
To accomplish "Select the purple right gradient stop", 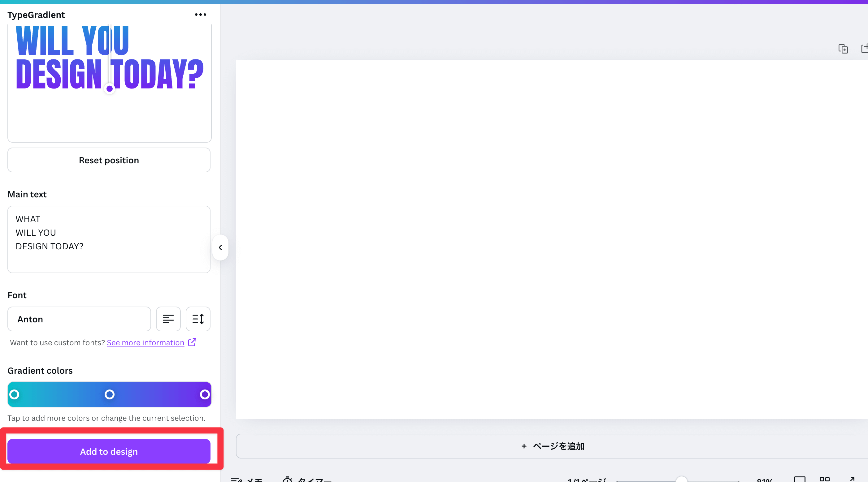I will point(205,394).
